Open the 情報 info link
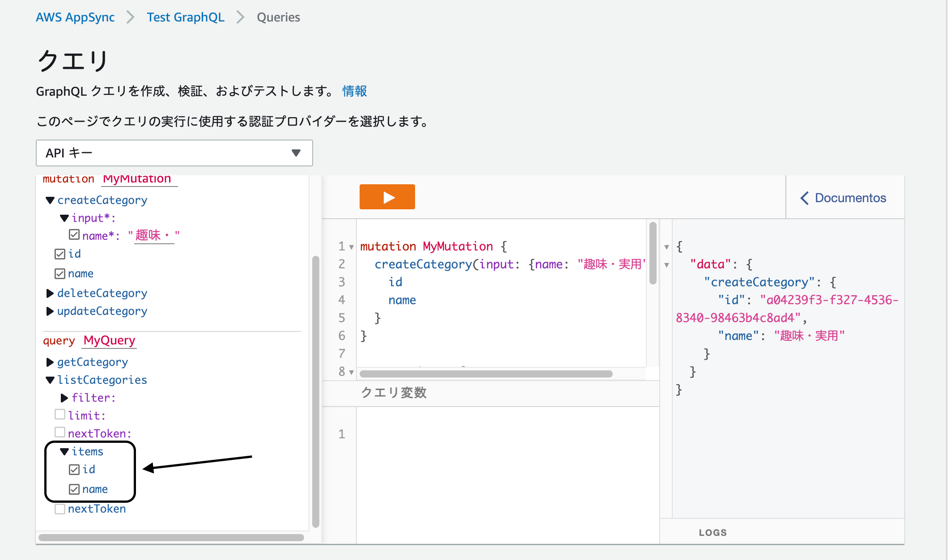Screen dimensions: 950x560 (355, 91)
